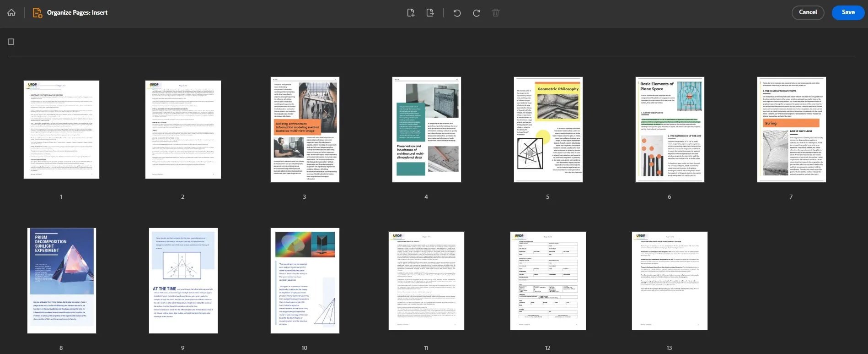This screenshot has height=354, width=868.
Task: Choose the Geometric Philosophy page thumbnail
Action: point(548,130)
